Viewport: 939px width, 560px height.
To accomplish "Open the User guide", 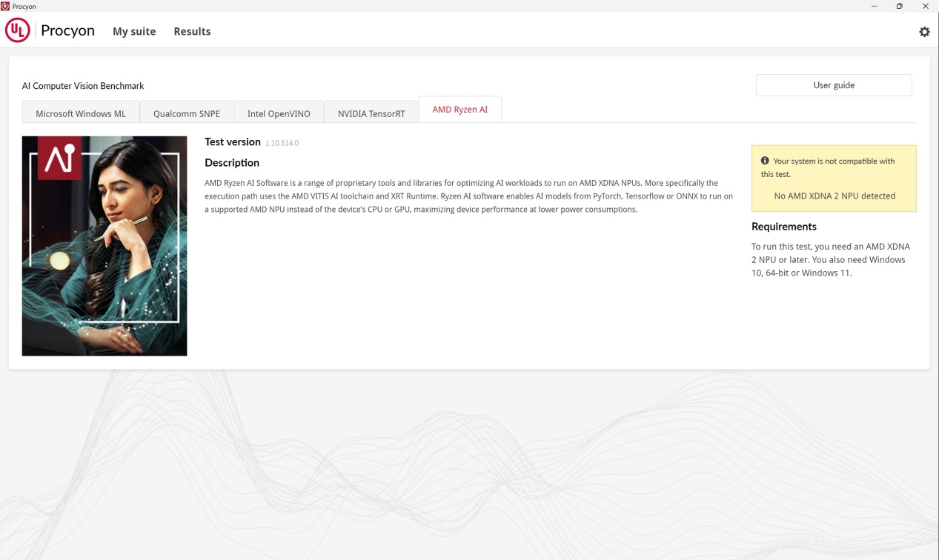I will click(x=834, y=85).
